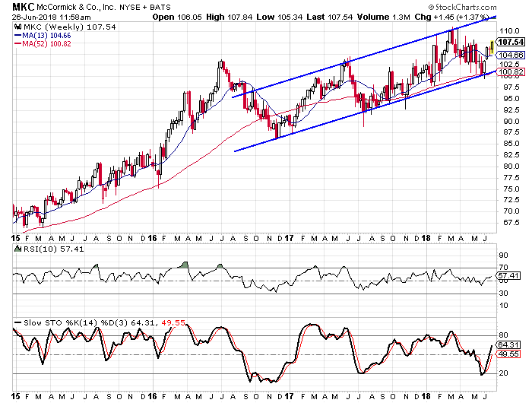Click the red 49.55 value in STO title
532x403 pixels.
173,322
